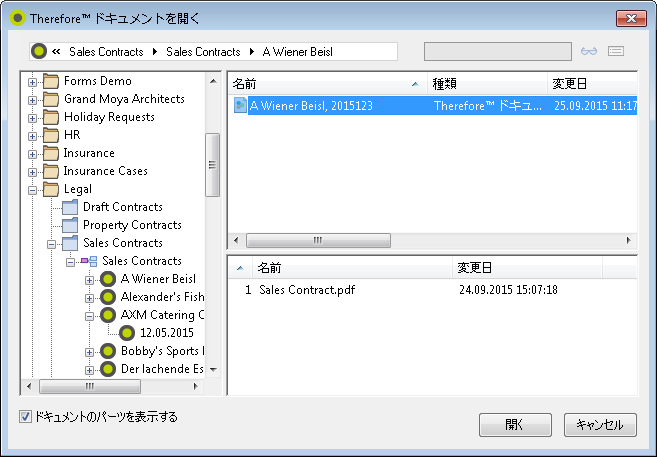Expand the Forms Demo node

point(32,82)
